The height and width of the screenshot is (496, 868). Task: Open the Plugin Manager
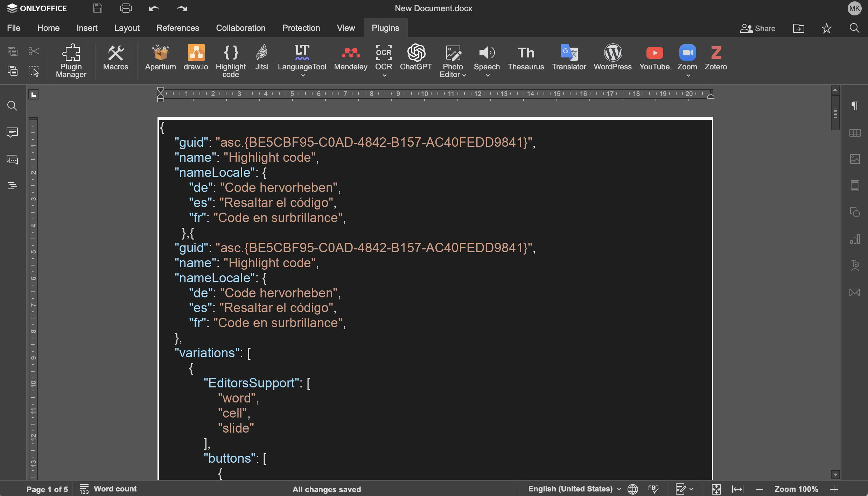(71, 60)
